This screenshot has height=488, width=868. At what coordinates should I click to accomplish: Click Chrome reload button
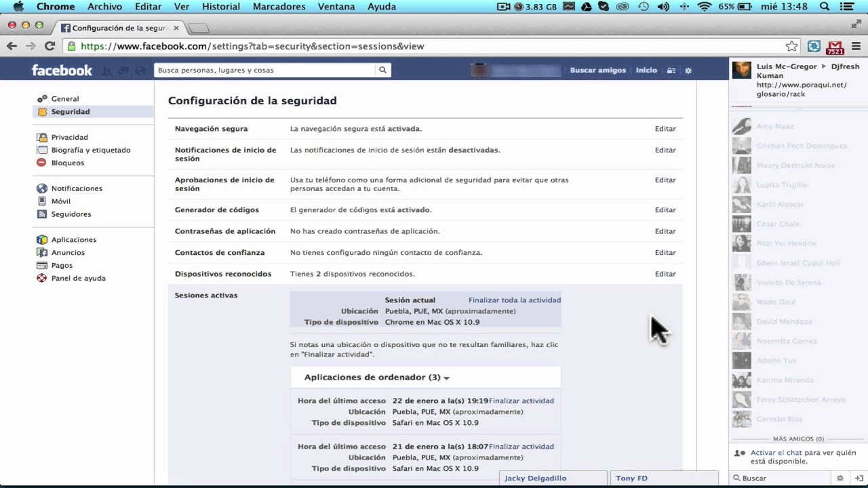pyautogui.click(x=50, y=46)
